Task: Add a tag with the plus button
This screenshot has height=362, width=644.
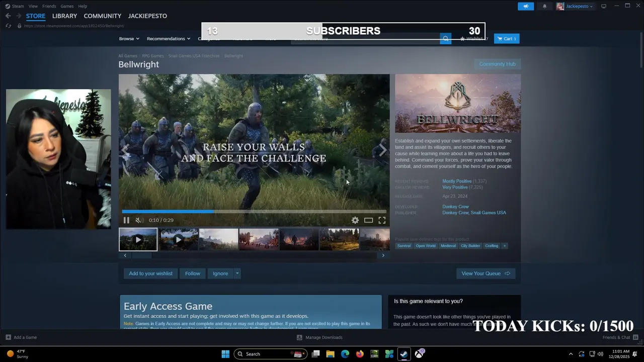Action: point(505,246)
